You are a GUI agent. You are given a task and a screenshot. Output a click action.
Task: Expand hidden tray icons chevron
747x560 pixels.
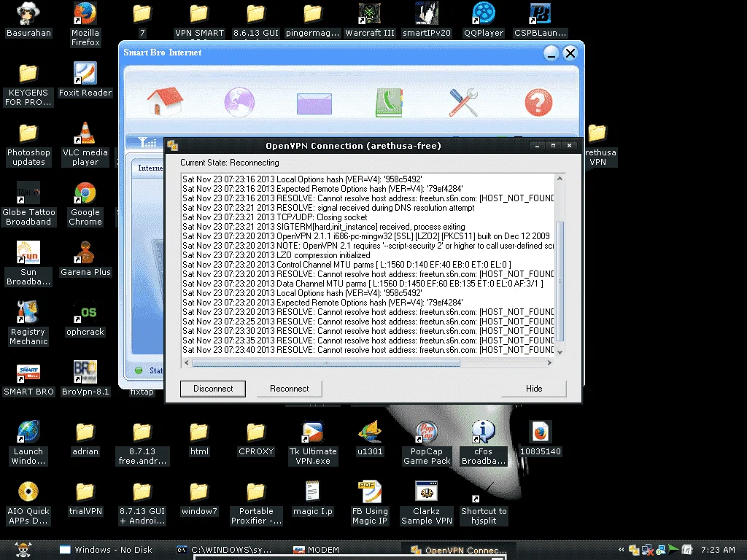click(x=622, y=550)
